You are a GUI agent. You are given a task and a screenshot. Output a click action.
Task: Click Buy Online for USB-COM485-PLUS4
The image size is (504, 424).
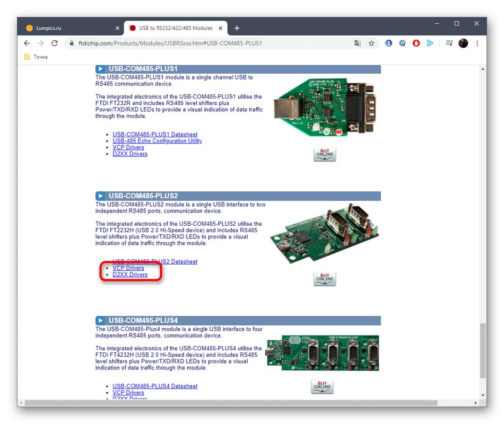point(322,387)
